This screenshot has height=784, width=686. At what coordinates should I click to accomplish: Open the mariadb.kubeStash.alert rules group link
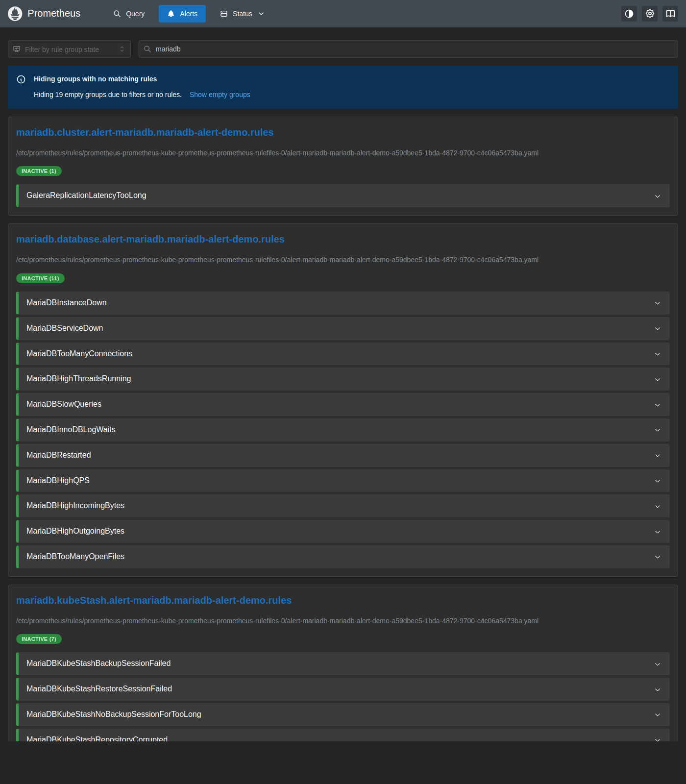(154, 600)
